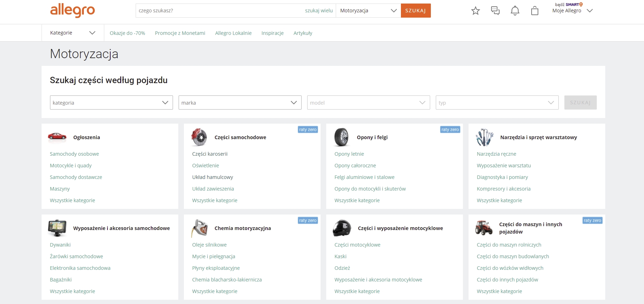The image size is (644, 304).
Task: Click the red car Ogłoszenia icon
Action: pos(57,137)
